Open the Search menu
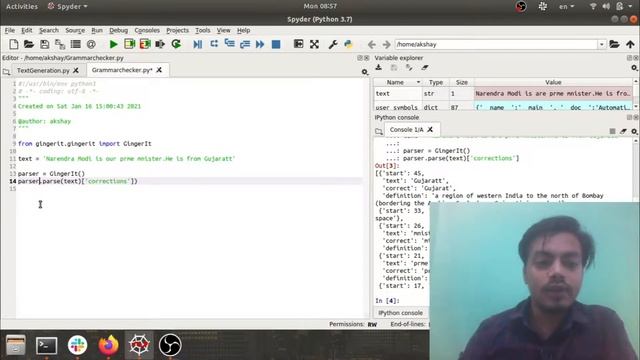 (49, 30)
